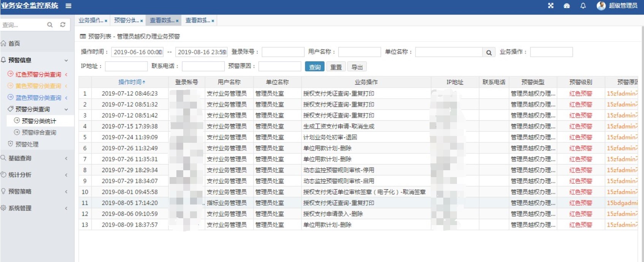Close the 业务操作 tab
Viewport: 644px width, 262px height.
(x=106, y=21)
